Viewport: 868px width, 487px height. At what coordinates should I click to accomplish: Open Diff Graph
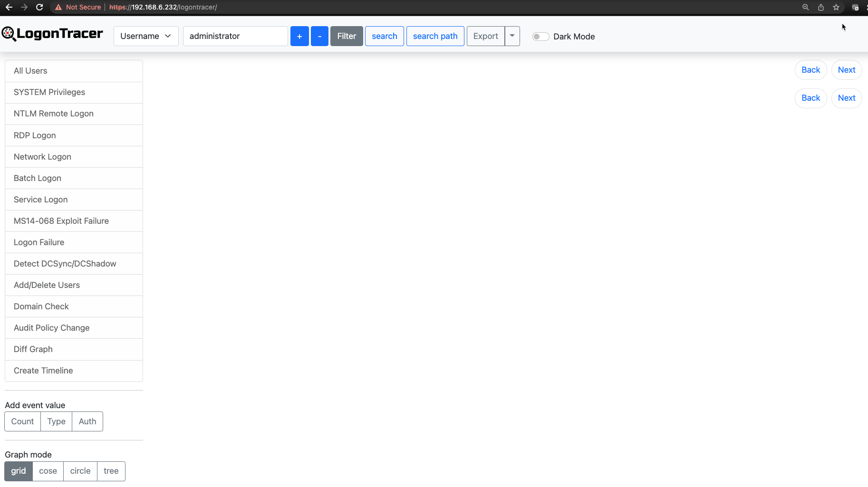tap(74, 349)
